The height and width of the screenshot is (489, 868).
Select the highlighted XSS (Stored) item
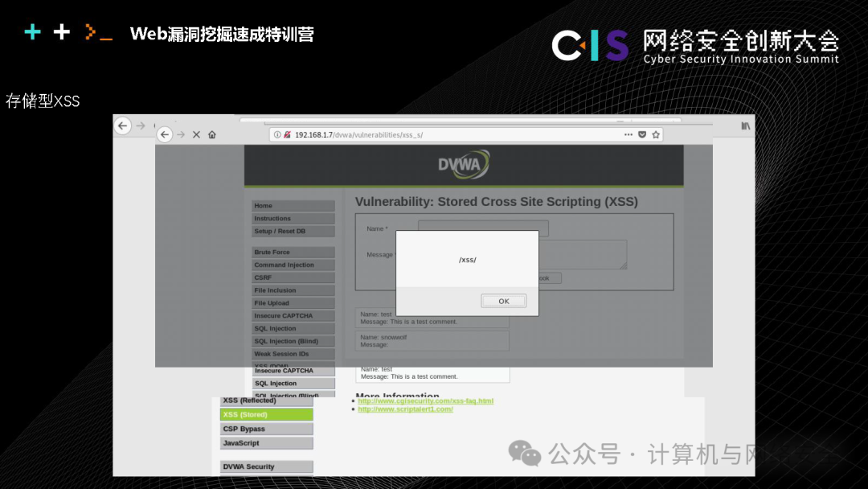pos(266,414)
